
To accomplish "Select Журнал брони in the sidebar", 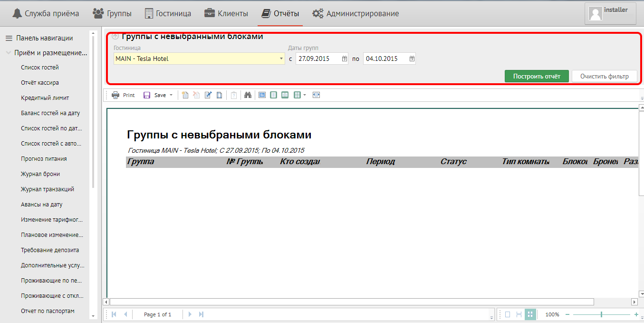I will tap(40, 174).
